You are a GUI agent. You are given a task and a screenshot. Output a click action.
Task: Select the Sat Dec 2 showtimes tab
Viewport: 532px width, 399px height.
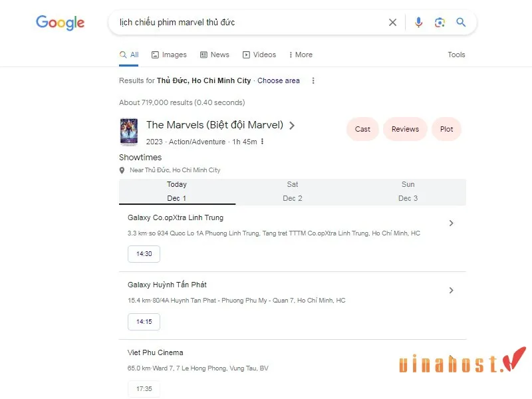(293, 192)
